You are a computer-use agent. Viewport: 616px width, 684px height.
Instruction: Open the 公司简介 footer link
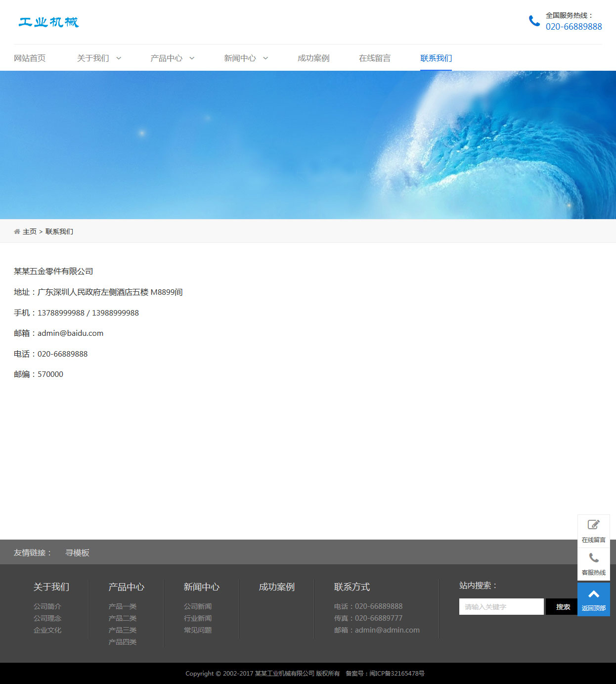(47, 606)
